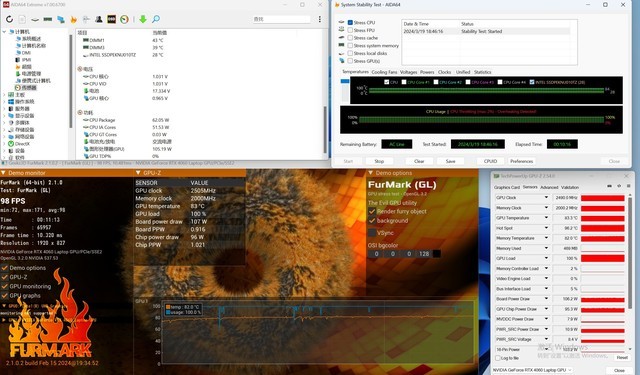Enable the Stress system memory checkbox
This screenshot has height=375, width=640.
click(350, 45)
